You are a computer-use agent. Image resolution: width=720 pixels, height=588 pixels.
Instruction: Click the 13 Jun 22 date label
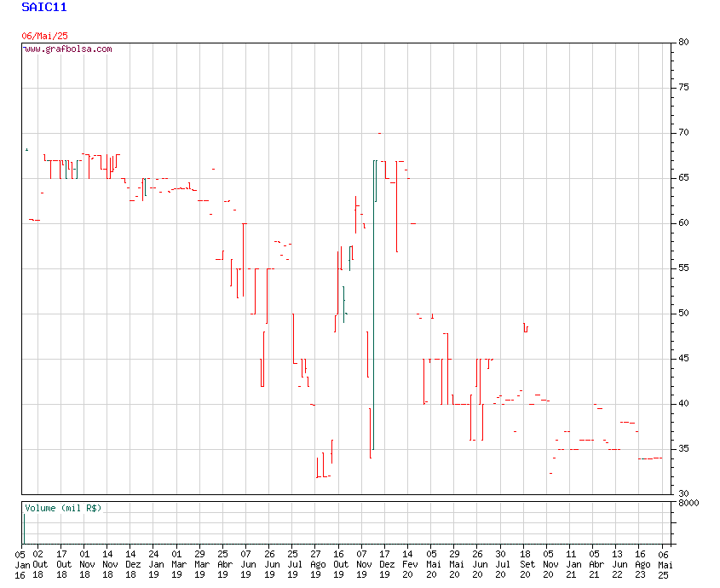[618, 565]
